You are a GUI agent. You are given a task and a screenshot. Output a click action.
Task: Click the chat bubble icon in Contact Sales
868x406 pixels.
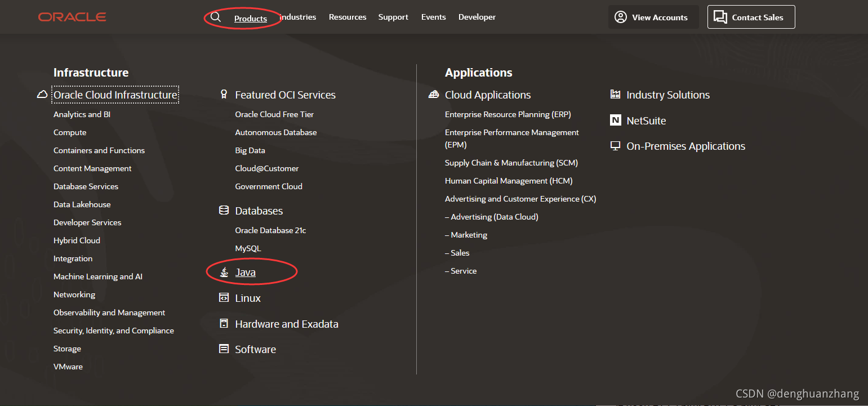click(720, 17)
